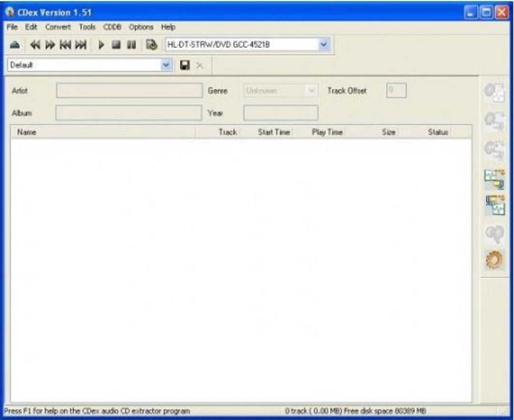Viewport: 514px width, 420px height.
Task: Sort by Play Time column header
Action: [327, 132]
